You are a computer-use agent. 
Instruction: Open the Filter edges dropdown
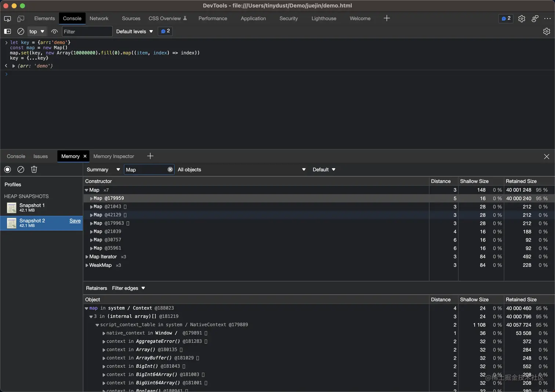(128, 288)
